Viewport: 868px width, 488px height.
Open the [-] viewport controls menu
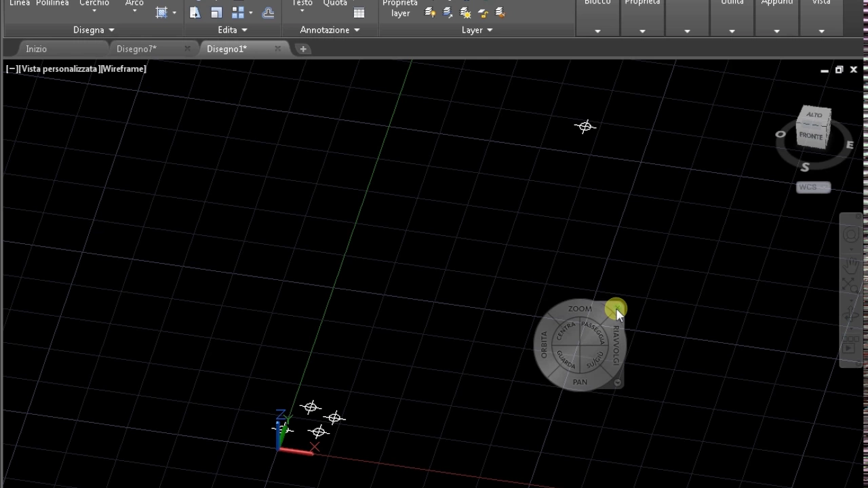point(12,68)
